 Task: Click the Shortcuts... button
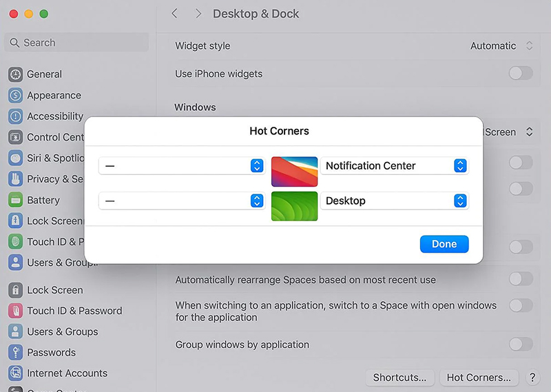click(400, 378)
